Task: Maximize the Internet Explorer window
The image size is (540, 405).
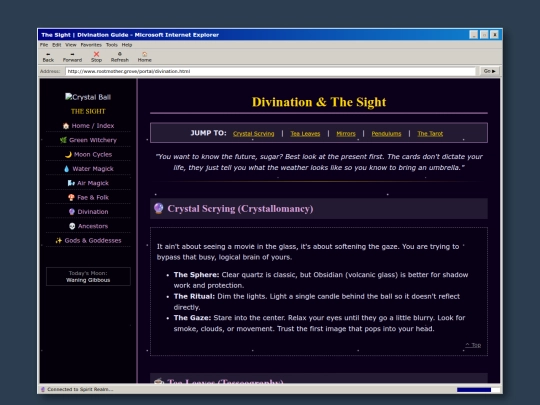Action: 484,35
